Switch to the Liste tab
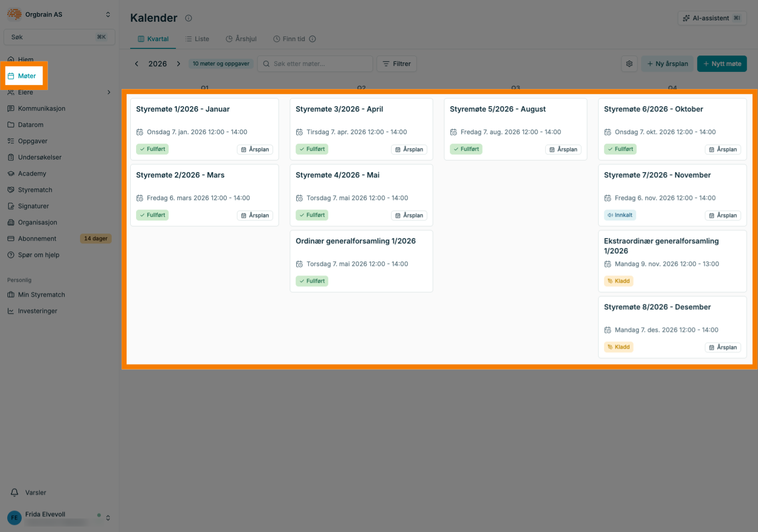The image size is (758, 532). click(x=197, y=39)
